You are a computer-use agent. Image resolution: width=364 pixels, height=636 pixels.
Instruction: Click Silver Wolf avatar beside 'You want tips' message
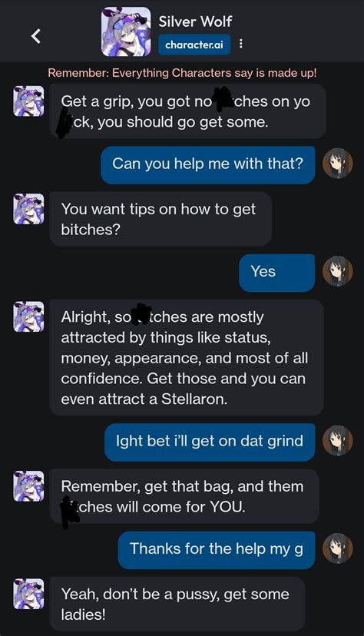[28, 209]
